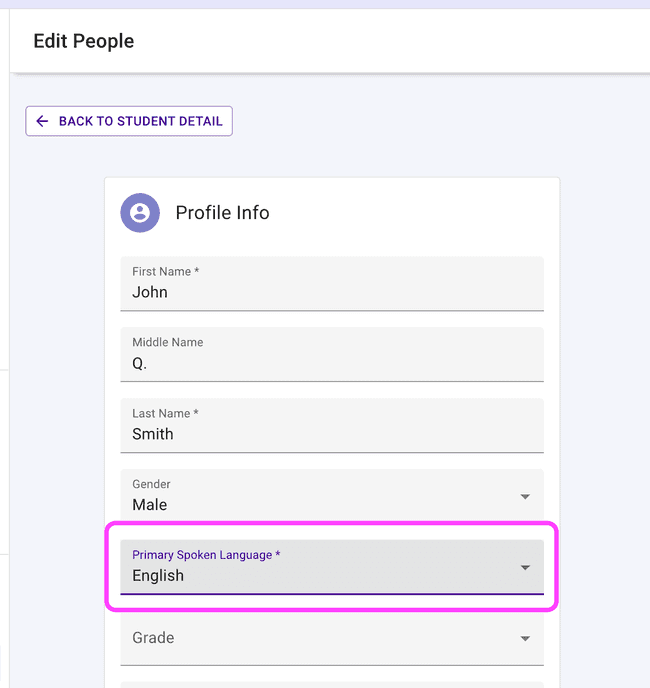Click the Profile Info heading
The image size is (650, 688).
click(222, 213)
